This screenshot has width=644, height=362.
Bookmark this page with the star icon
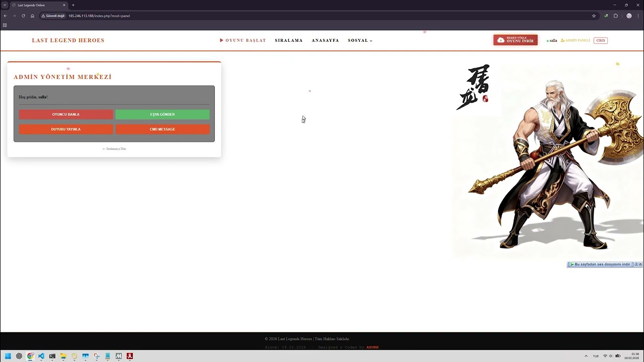tap(594, 16)
